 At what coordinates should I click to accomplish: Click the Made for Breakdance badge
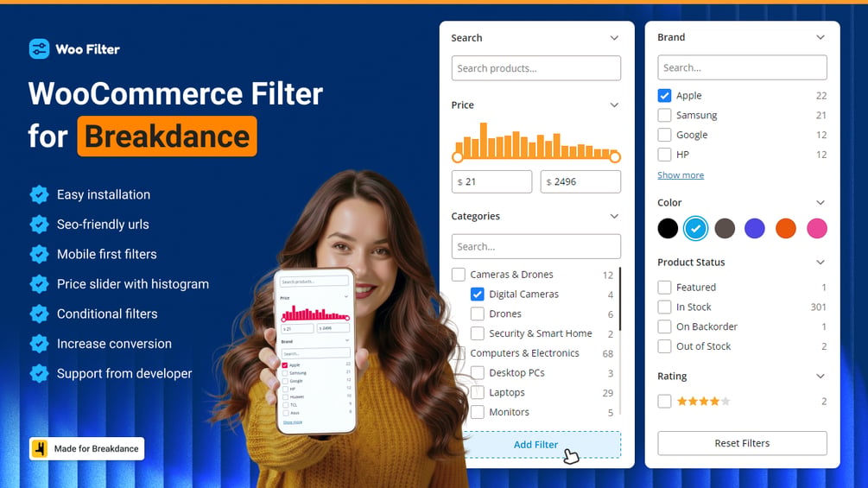coord(87,449)
